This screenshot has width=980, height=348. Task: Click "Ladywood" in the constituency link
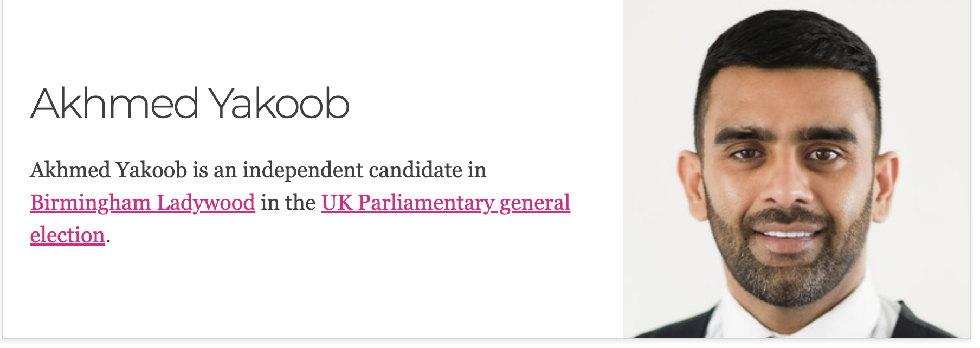tap(206, 203)
